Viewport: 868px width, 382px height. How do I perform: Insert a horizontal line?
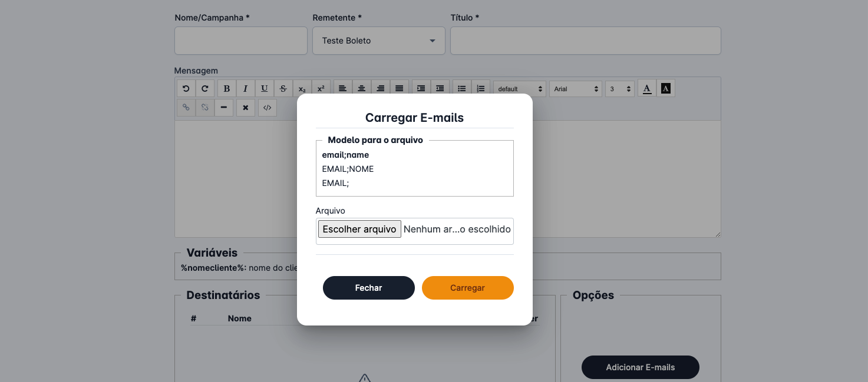[224, 108]
